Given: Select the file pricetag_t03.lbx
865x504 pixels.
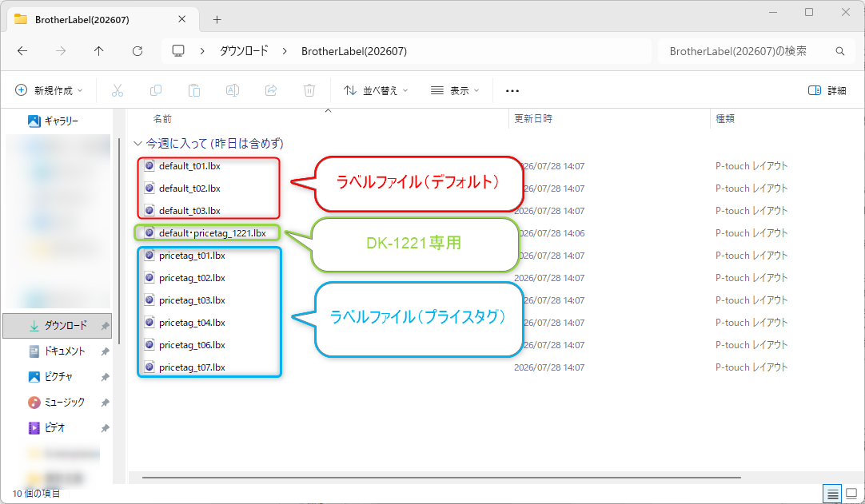Looking at the screenshot, I should click(x=192, y=300).
